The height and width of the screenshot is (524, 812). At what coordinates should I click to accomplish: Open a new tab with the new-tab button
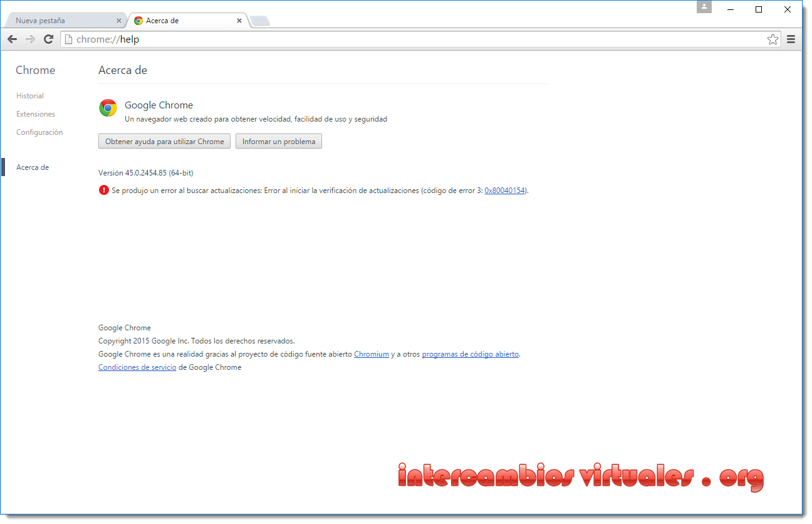[259, 21]
